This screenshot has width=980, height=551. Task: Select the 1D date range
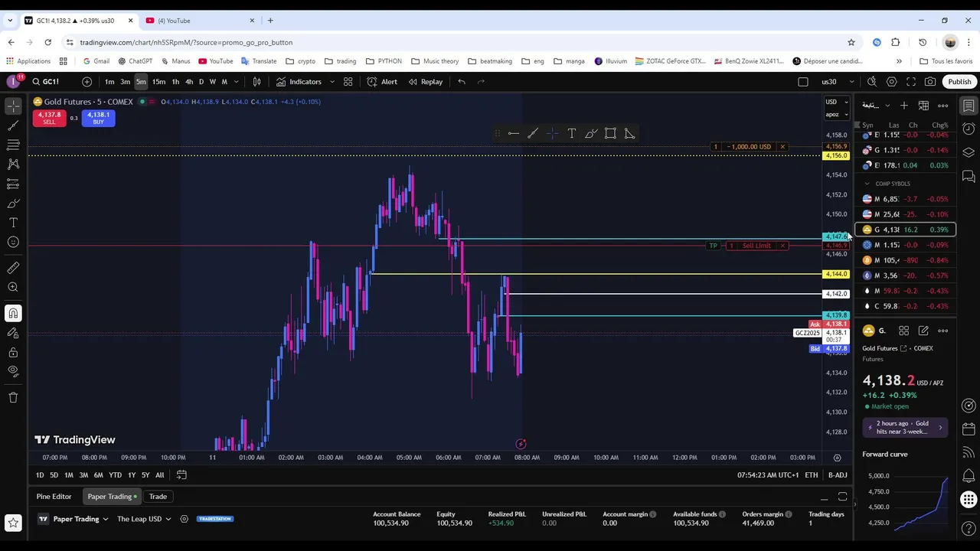[40, 475]
